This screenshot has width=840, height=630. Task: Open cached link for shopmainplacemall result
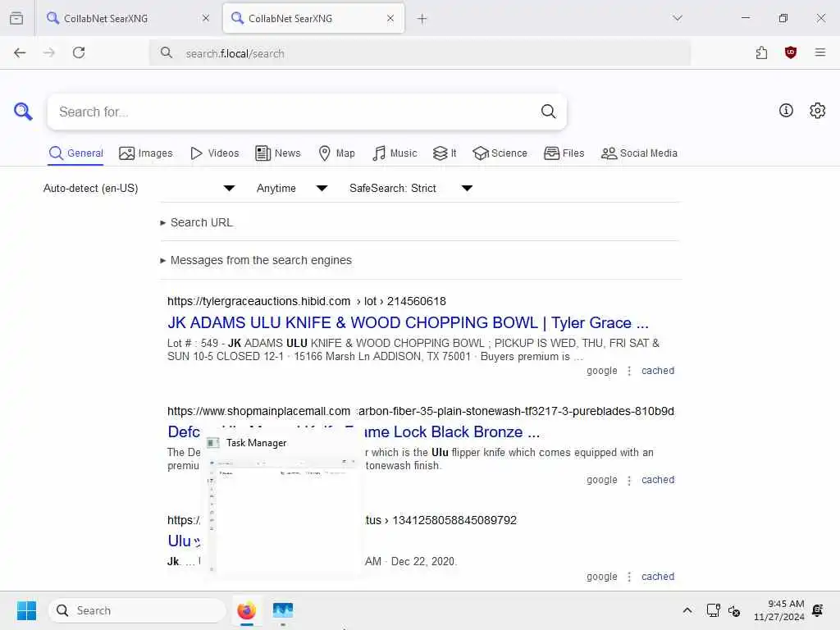pyautogui.click(x=658, y=480)
